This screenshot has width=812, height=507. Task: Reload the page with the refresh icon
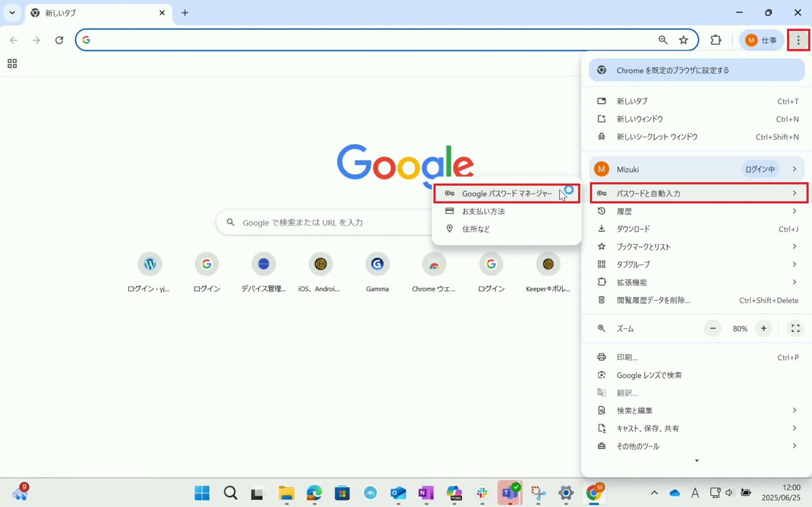tap(59, 40)
